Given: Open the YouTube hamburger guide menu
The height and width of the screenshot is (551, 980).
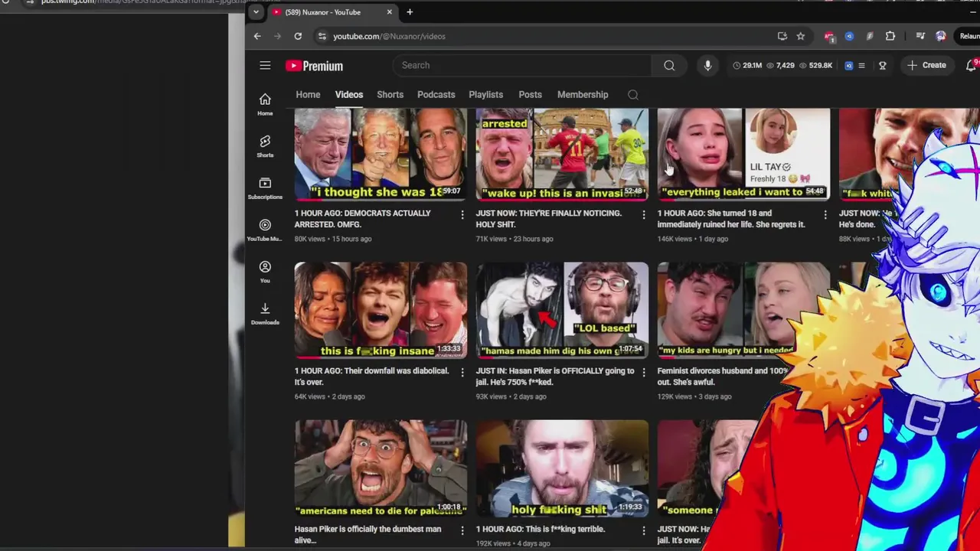Looking at the screenshot, I should click(x=265, y=66).
